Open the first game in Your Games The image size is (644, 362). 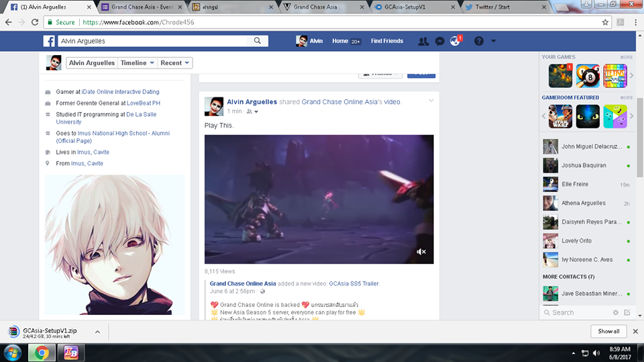[x=560, y=76]
